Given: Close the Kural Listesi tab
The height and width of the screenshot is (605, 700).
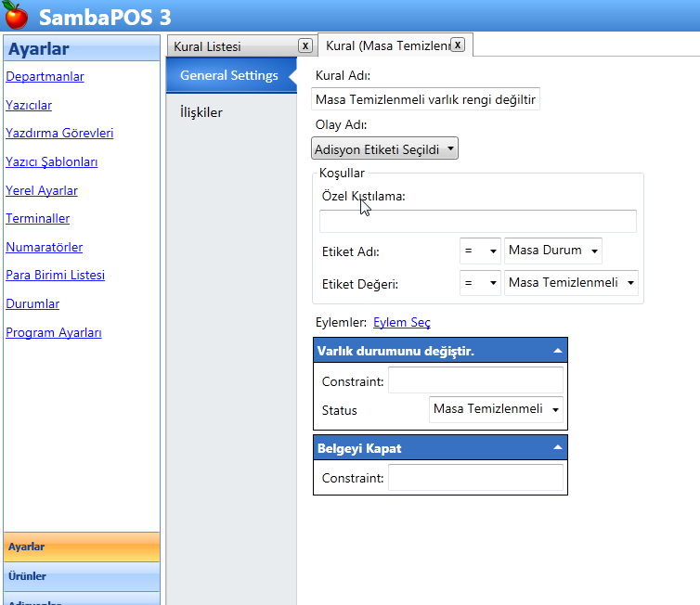Looking at the screenshot, I should (x=305, y=45).
